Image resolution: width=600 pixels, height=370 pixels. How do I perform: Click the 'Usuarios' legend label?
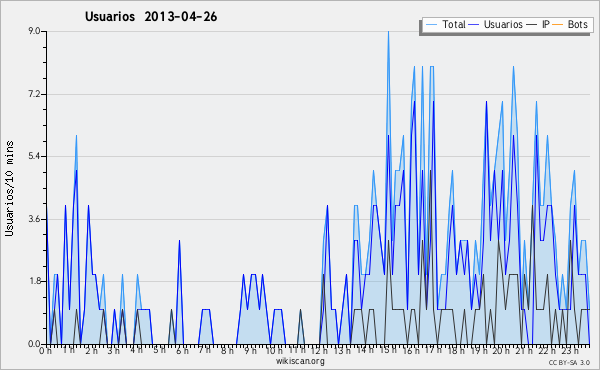pos(503,25)
